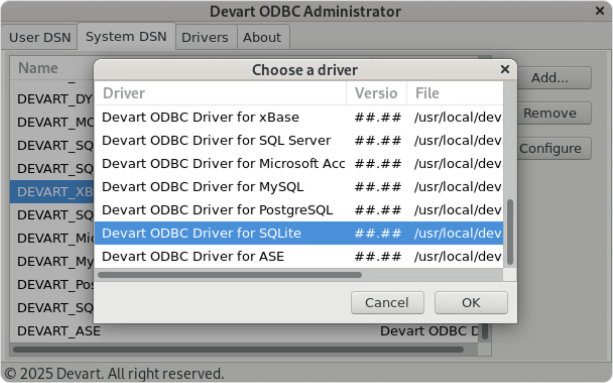Image resolution: width=613 pixels, height=383 pixels.
Task: Select the DEVART_My data source row
Action: pyautogui.click(x=52, y=261)
